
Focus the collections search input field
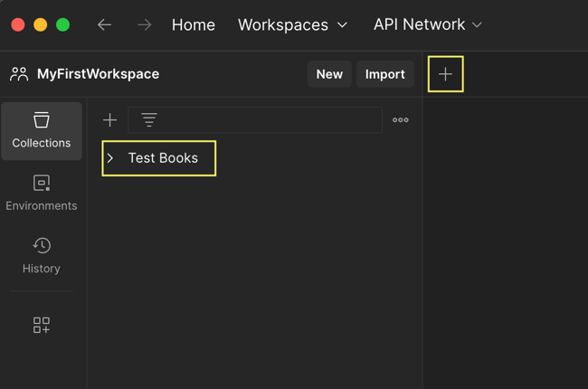255,120
